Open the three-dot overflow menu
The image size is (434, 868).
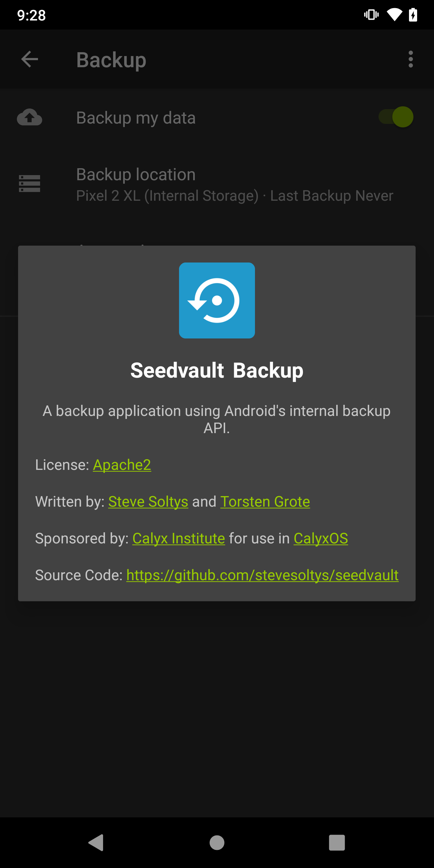pos(410,59)
